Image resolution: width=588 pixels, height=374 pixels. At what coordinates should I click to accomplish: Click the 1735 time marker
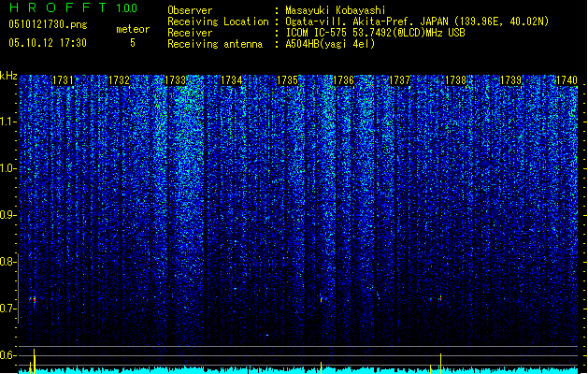pos(287,80)
